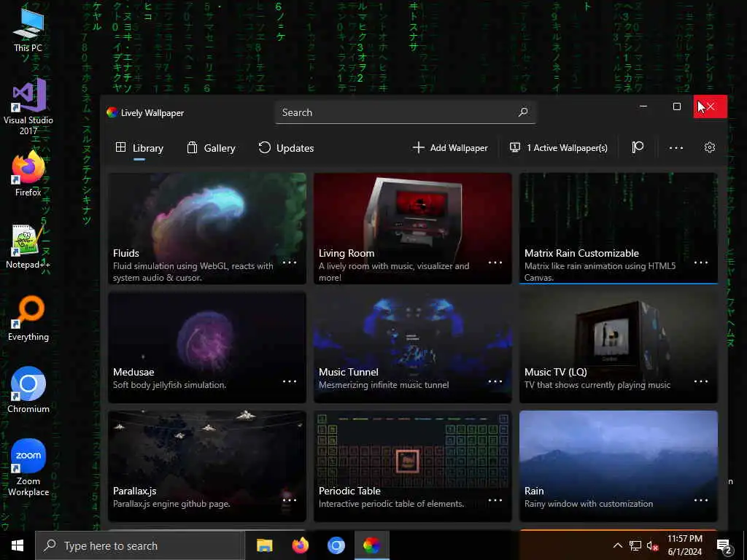Open Windows Start menu
This screenshot has height=560, width=747.
click(x=18, y=545)
